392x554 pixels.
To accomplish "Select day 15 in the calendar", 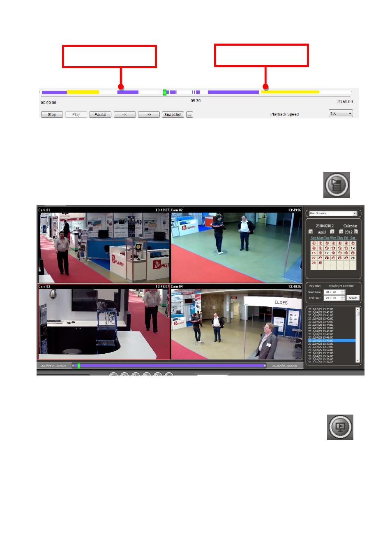I will tap(314, 253).
